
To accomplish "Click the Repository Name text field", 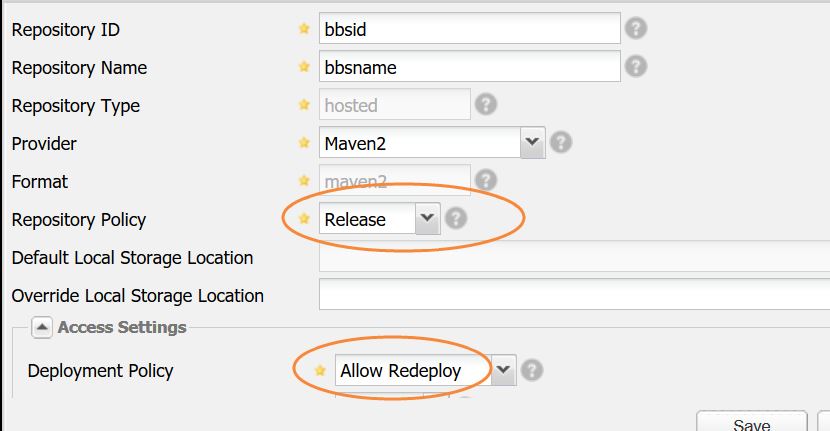I will coord(469,67).
